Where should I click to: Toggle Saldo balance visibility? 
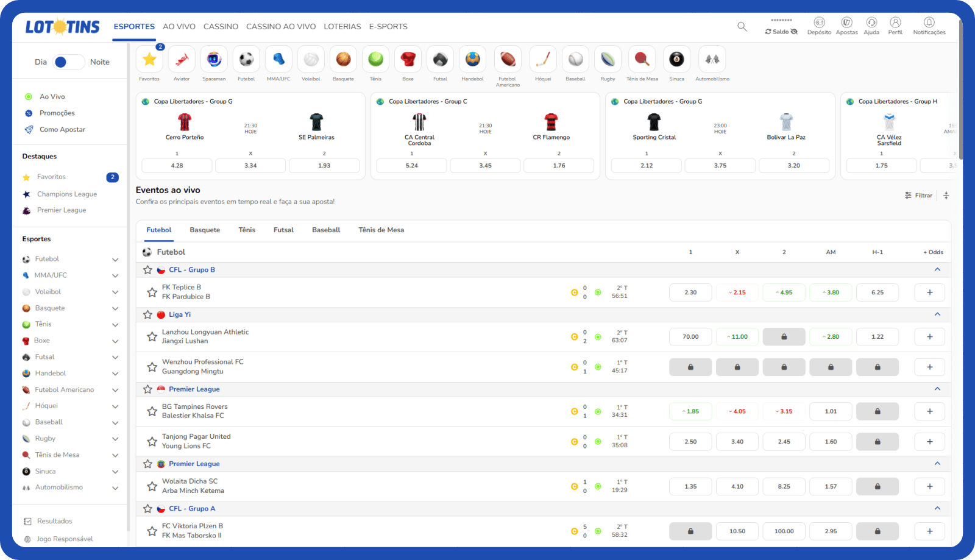point(794,32)
